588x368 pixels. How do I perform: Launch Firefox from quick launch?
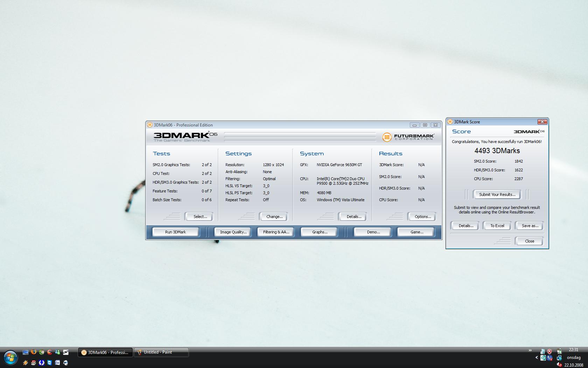click(34, 352)
